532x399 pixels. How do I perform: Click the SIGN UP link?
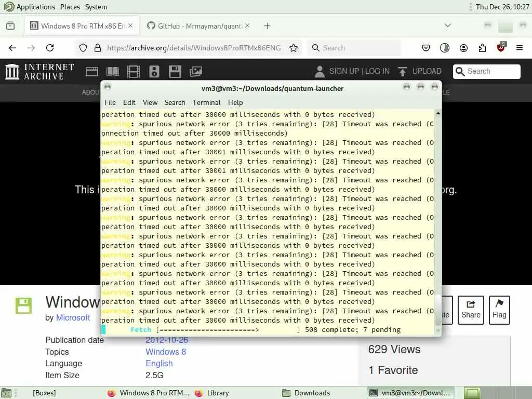point(344,71)
